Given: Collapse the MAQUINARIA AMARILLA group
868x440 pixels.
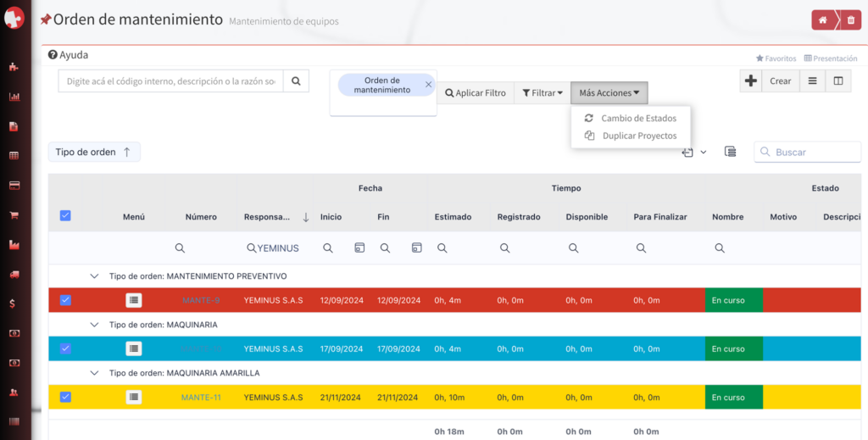Looking at the screenshot, I should [95, 372].
